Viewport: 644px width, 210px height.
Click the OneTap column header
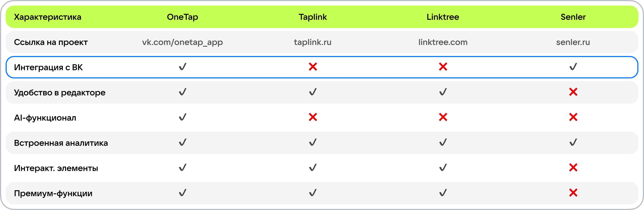coord(183,17)
